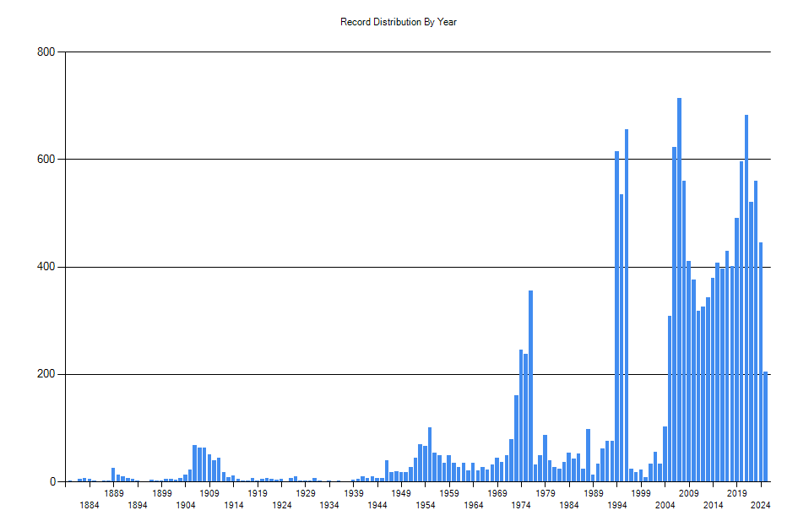
Task: Select the x-axis year label 1939
Action: (x=353, y=493)
